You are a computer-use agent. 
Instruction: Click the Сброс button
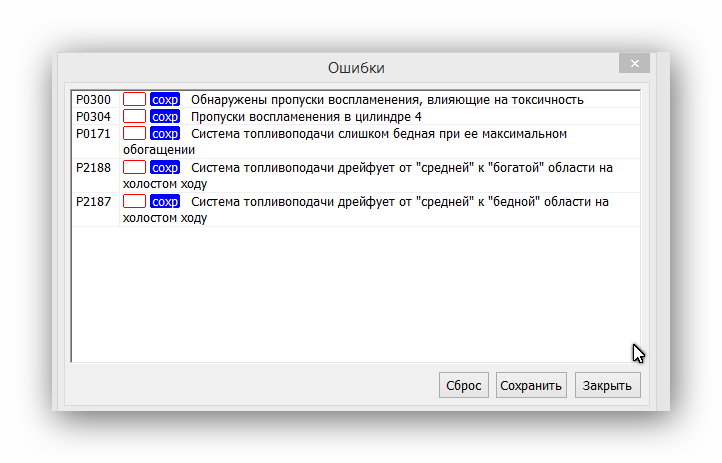(463, 385)
